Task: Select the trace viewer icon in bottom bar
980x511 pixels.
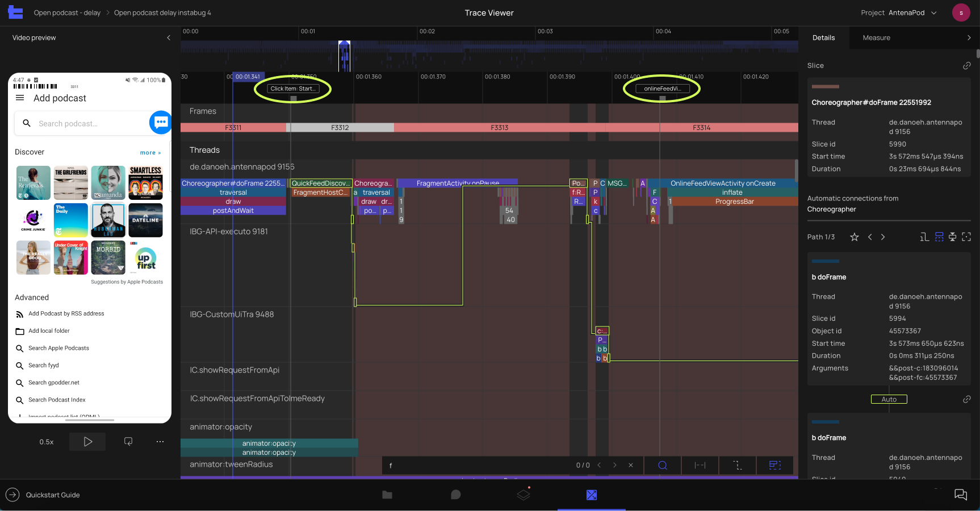Action: (592, 495)
